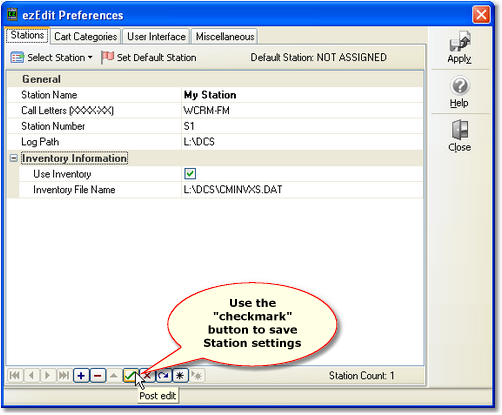Click the edit record triangle button
The height and width of the screenshot is (415, 502).
pos(114,376)
